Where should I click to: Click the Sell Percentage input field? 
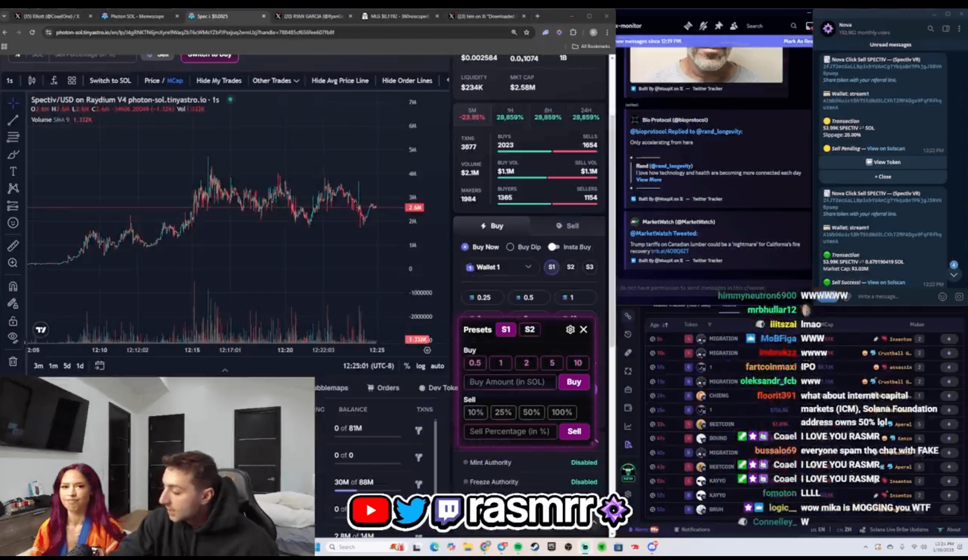click(510, 431)
